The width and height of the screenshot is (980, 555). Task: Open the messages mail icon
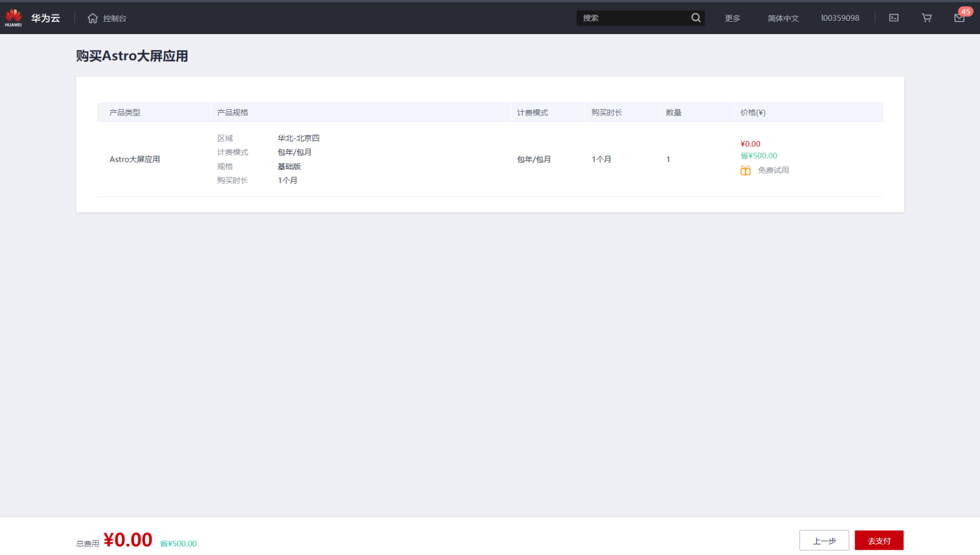point(959,18)
